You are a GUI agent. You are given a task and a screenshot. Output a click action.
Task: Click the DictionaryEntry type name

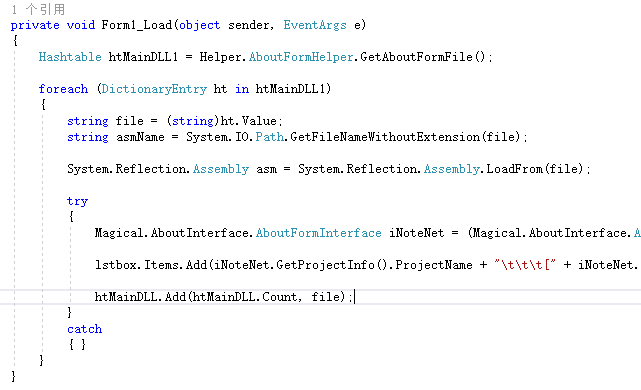click(154, 89)
